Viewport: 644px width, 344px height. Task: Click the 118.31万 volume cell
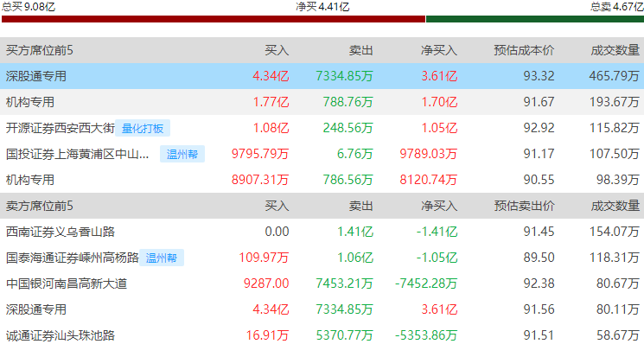click(615, 258)
